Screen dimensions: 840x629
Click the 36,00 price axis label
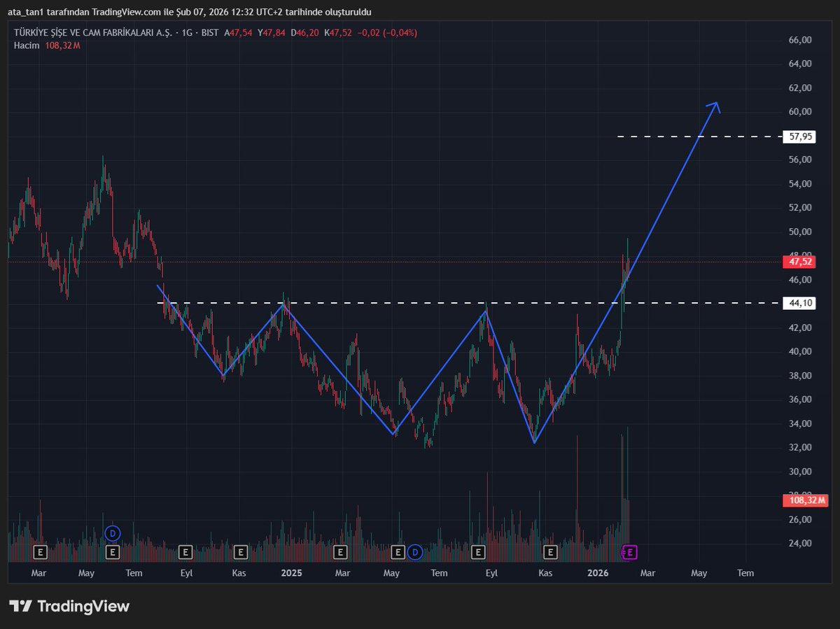799,400
